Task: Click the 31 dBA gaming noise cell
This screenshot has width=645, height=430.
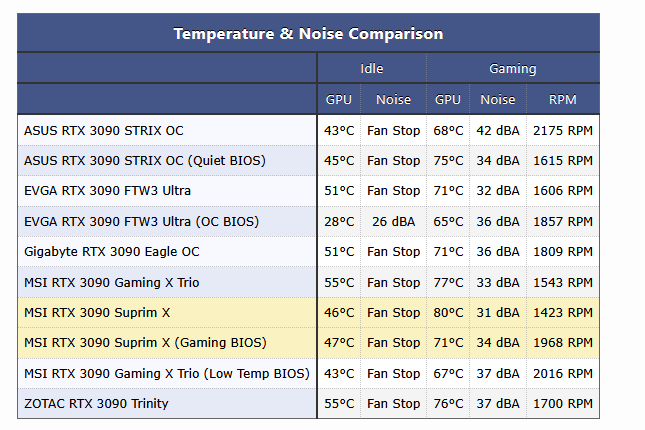Action: [497, 312]
